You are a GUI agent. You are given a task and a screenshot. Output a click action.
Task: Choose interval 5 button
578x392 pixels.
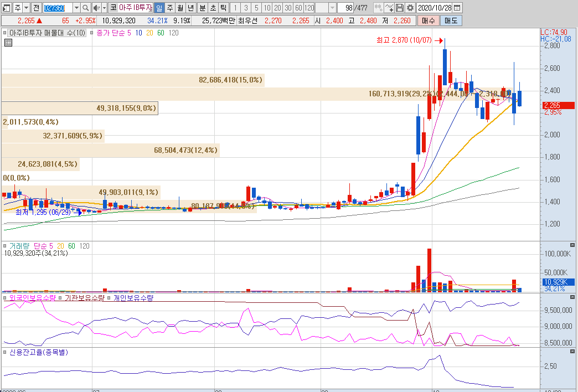click(x=256, y=8)
